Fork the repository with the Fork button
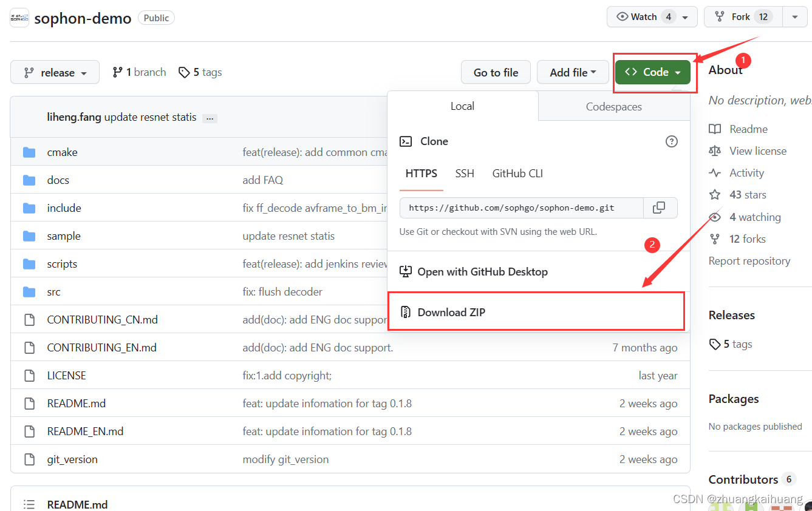The image size is (812, 511). pos(743,16)
